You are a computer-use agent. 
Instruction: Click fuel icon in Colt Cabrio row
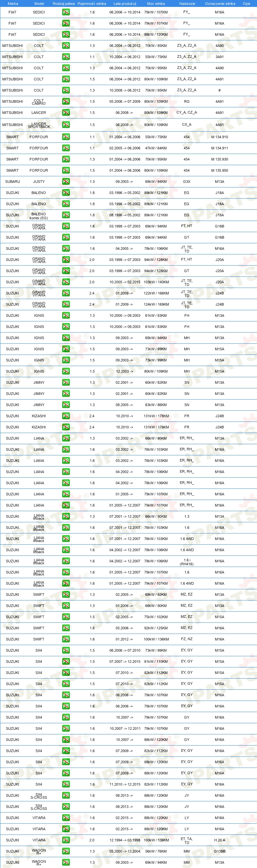pyautogui.click(x=66, y=101)
